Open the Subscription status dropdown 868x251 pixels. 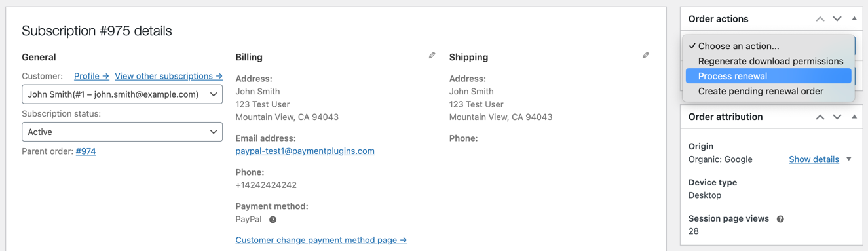[122, 132]
